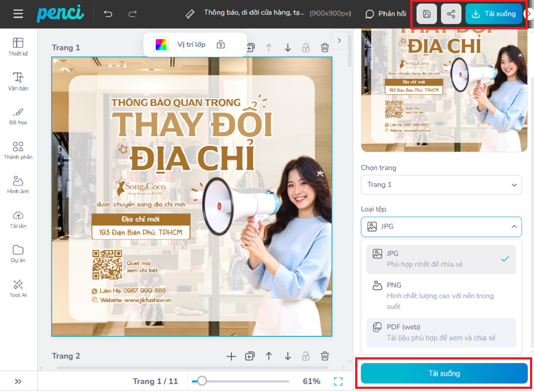The height and width of the screenshot is (392, 534).
Task: Toggle the lock on Trang 1
Action: tap(306, 48)
